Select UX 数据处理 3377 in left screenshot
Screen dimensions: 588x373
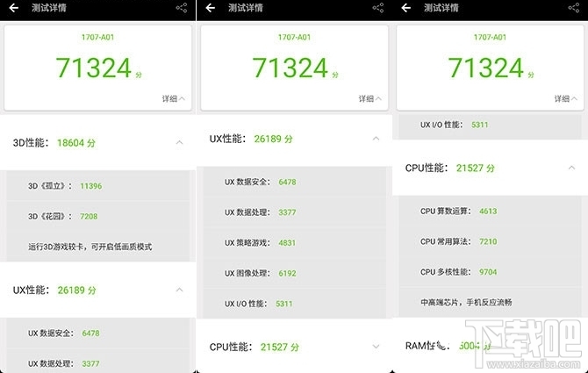[98, 362]
